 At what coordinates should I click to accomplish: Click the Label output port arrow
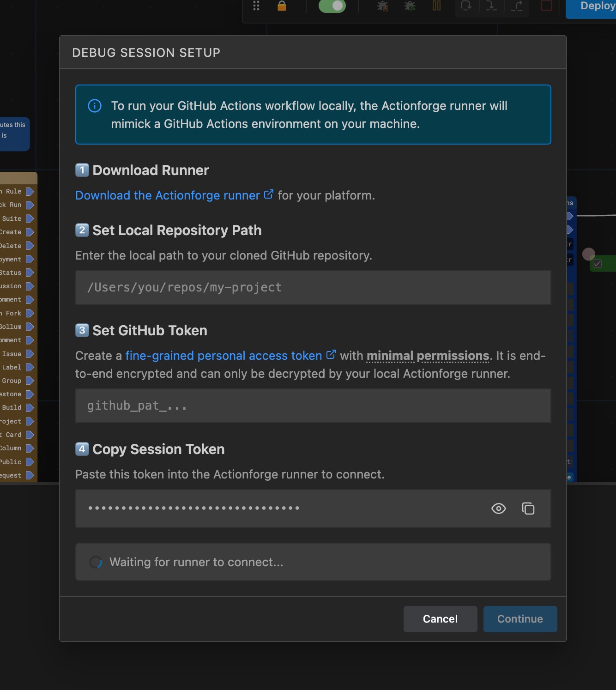pyautogui.click(x=30, y=368)
